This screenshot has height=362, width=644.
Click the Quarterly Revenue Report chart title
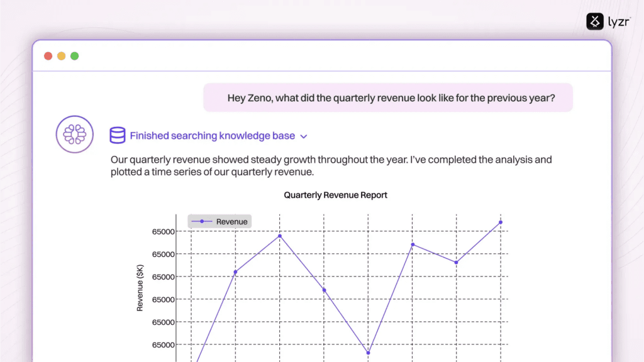(x=335, y=195)
